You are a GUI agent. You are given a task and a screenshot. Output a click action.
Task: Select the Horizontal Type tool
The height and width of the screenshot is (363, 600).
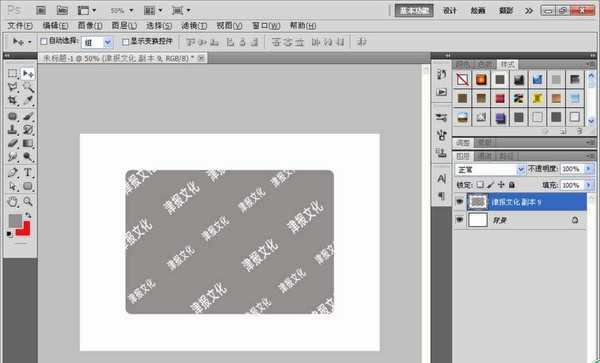tap(28, 172)
